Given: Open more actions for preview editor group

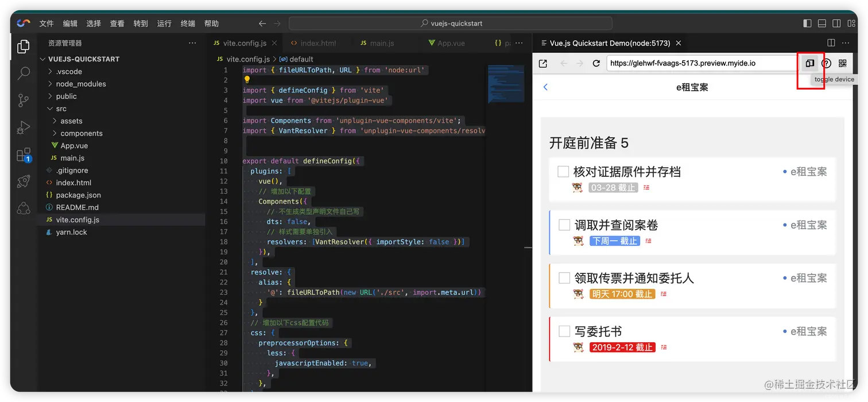Looking at the screenshot, I should [x=846, y=43].
